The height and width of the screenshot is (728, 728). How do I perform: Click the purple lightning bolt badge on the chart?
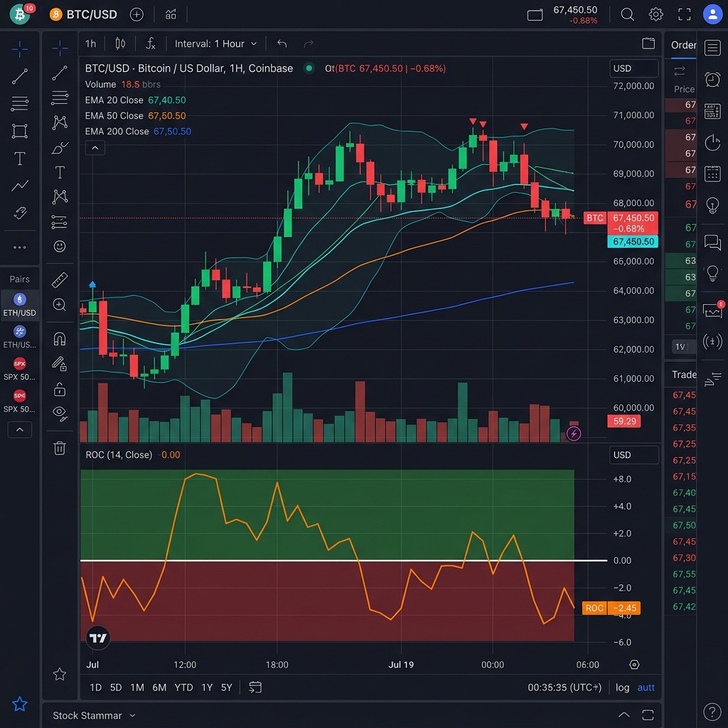click(x=574, y=434)
